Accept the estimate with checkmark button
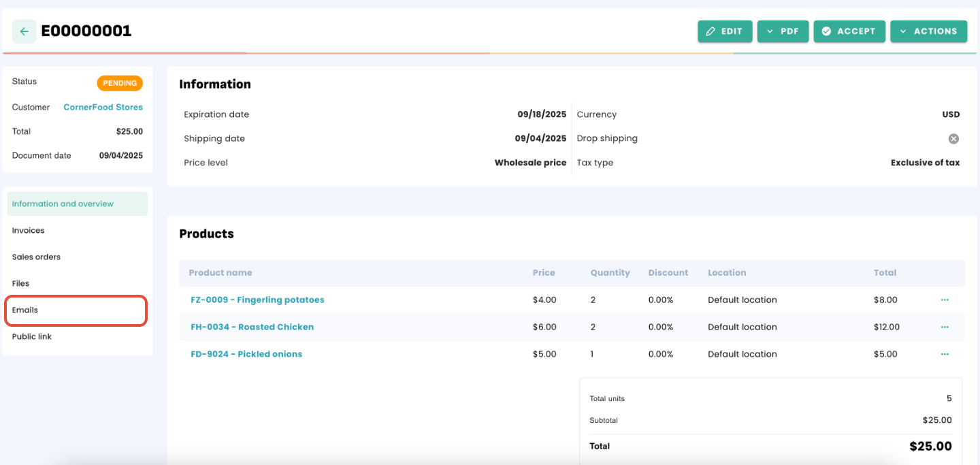The height and width of the screenshot is (465, 980). pos(849,31)
